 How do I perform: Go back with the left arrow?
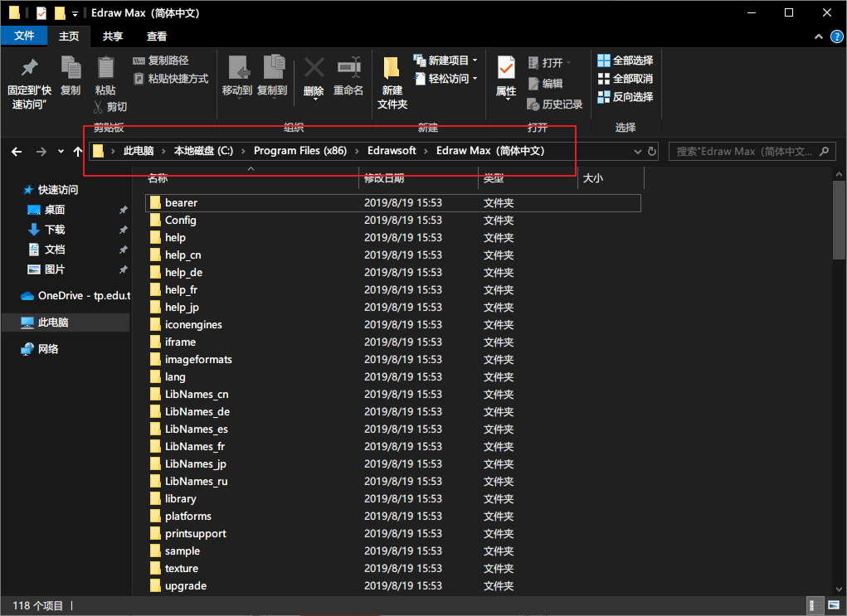point(17,152)
